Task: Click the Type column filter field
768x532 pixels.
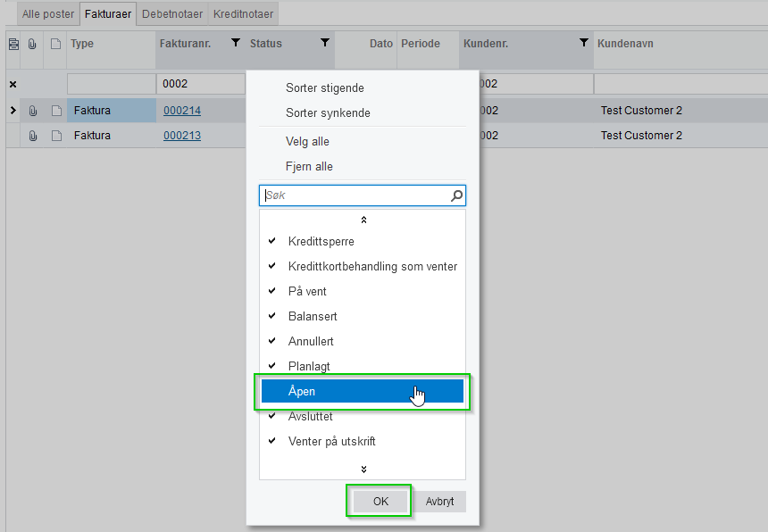Action: pyautogui.click(x=112, y=84)
